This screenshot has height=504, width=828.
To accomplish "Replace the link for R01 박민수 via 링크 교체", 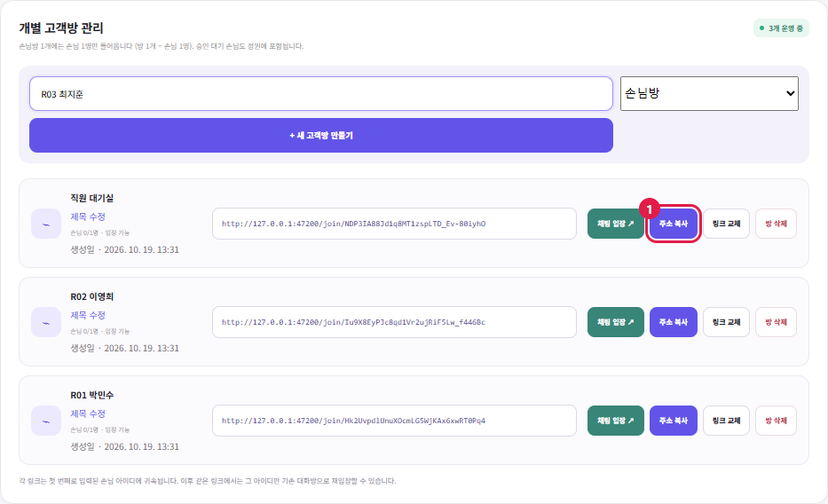I will (726, 421).
